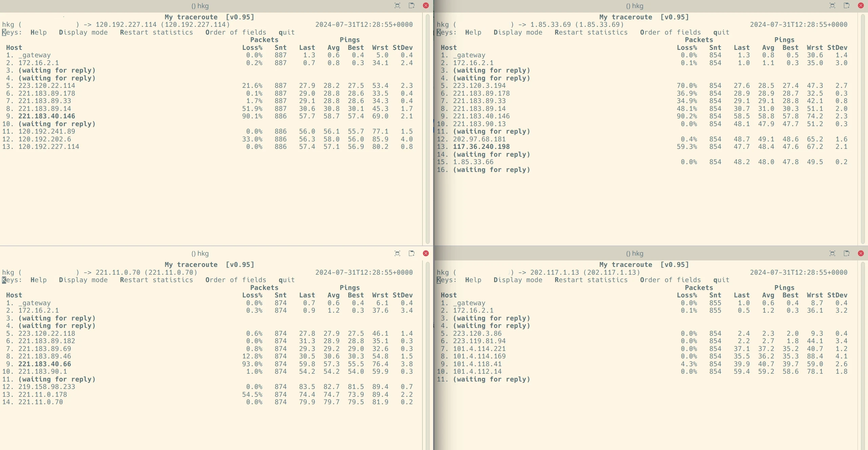Click the title bar above the 202.117.1.13 pane
The width and height of the screenshot is (868, 450).
(x=634, y=253)
